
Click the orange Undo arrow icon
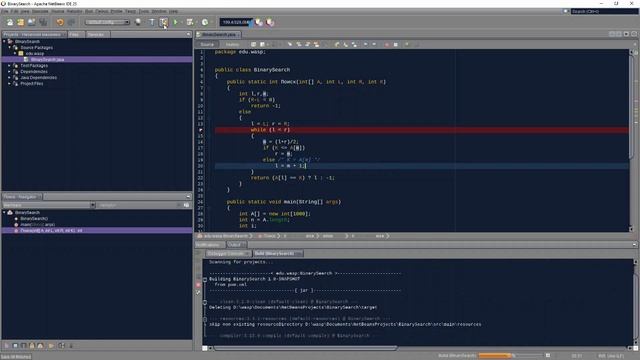[60, 22]
